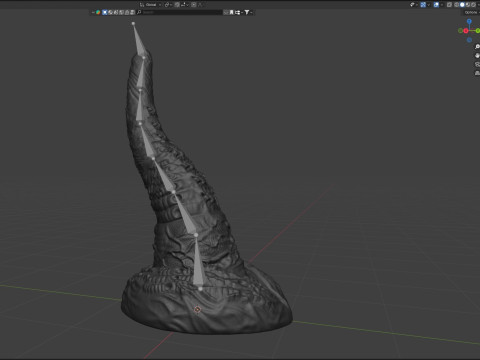Open the pivot point dropdown
The image size is (480, 360).
pyautogui.click(x=168, y=5)
